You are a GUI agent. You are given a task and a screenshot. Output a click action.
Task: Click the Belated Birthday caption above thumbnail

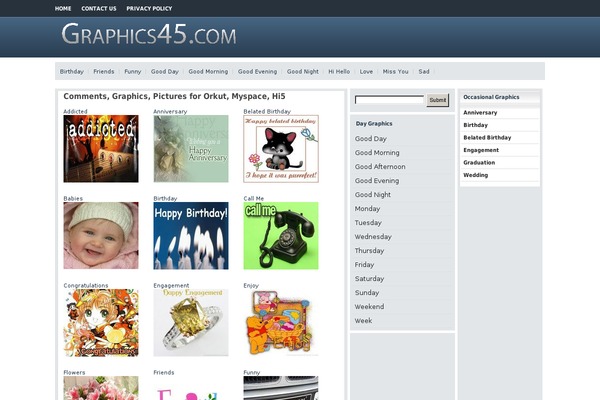(x=267, y=111)
